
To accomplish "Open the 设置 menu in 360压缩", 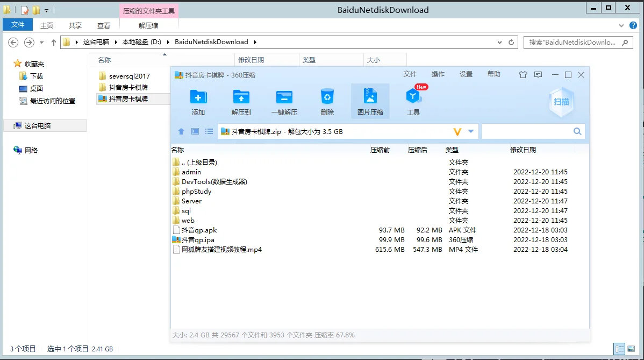I will click(466, 74).
